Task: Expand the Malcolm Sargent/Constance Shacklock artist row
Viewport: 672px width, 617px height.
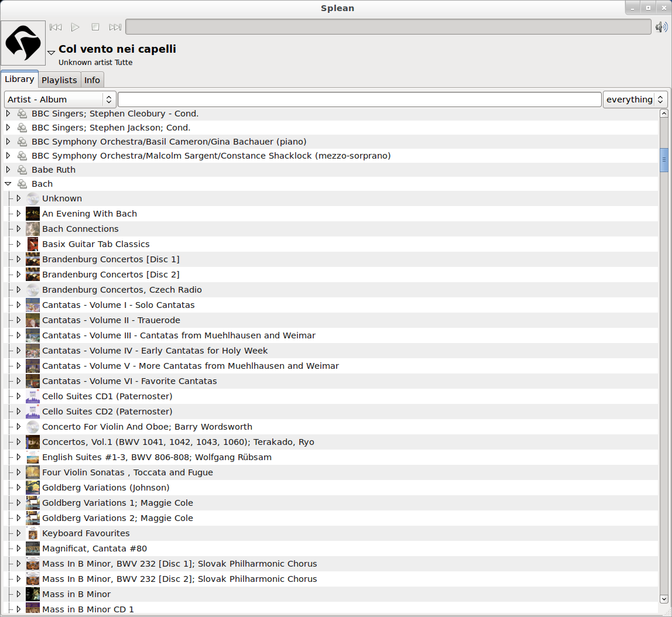Action: (x=8, y=156)
